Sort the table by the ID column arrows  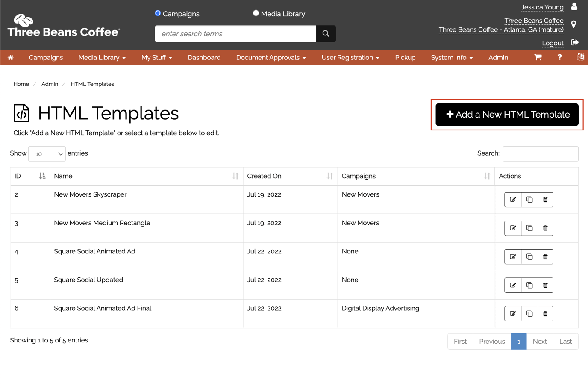(x=41, y=176)
